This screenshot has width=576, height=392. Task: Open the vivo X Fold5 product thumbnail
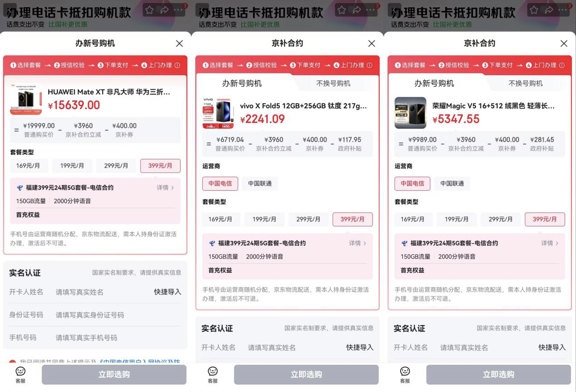pos(218,113)
